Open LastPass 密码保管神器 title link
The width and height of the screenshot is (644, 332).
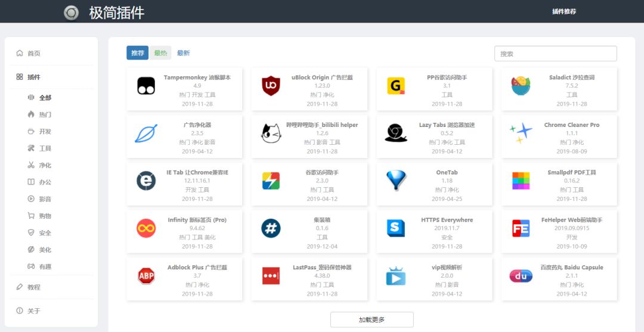[x=322, y=268]
